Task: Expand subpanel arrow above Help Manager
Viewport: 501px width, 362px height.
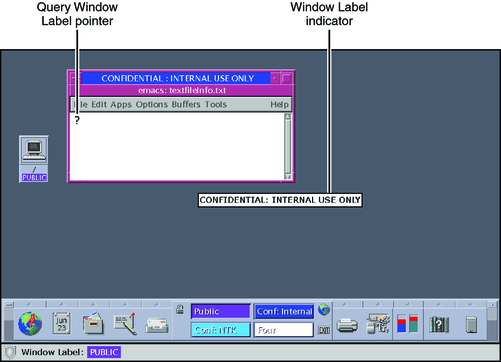Action: (x=439, y=304)
